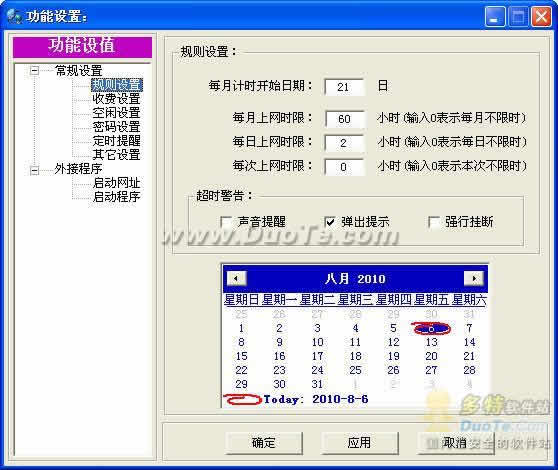
Task: Enable 声音提醒 sound alert checkbox
Action: [x=226, y=222]
